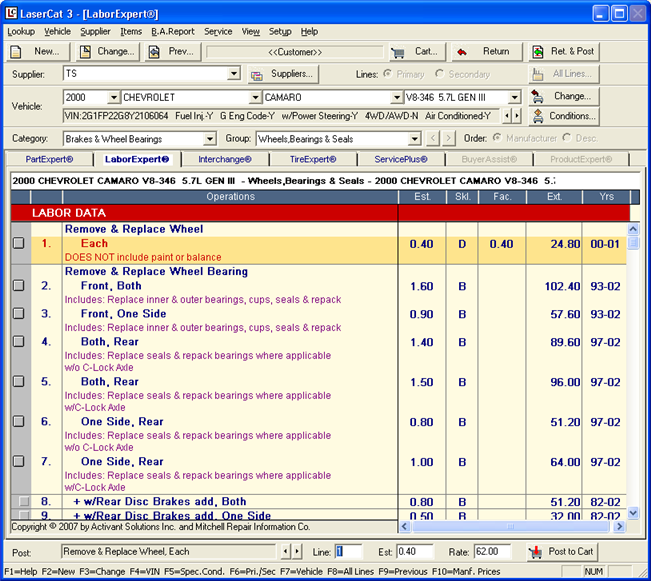Expand the Supplier TS dropdown
The image size is (651, 581).
234,74
